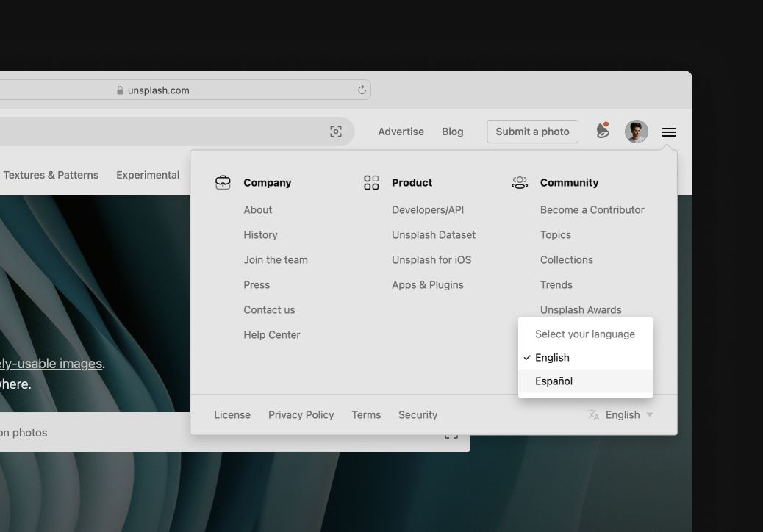Open the user profile avatar
The image size is (763, 532).
click(637, 132)
